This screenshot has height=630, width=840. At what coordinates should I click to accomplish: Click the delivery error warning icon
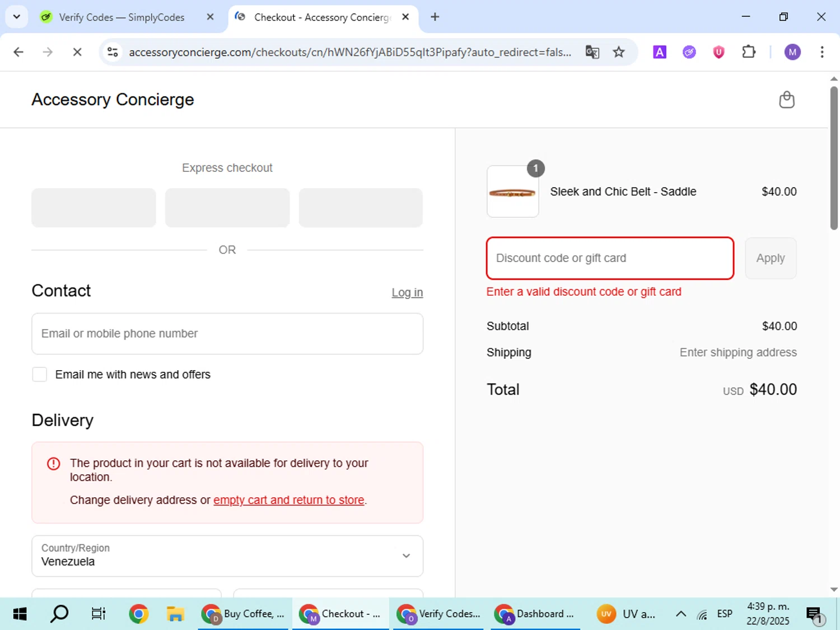53,464
